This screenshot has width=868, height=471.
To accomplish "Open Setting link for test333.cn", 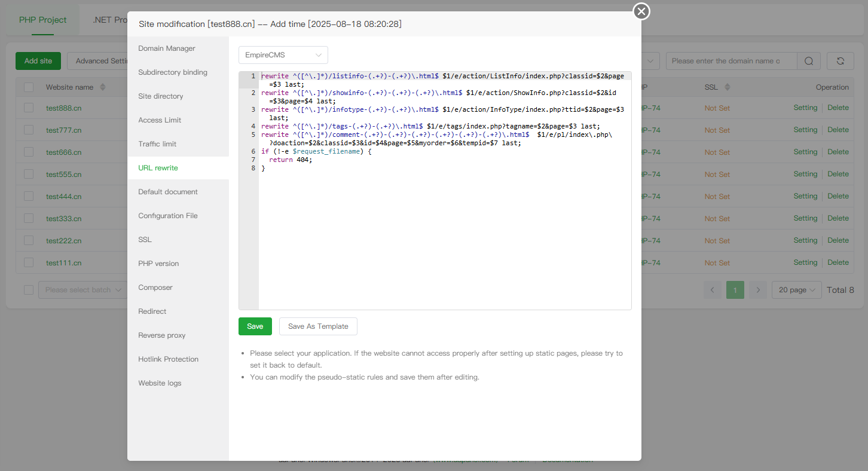I will click(805, 219).
